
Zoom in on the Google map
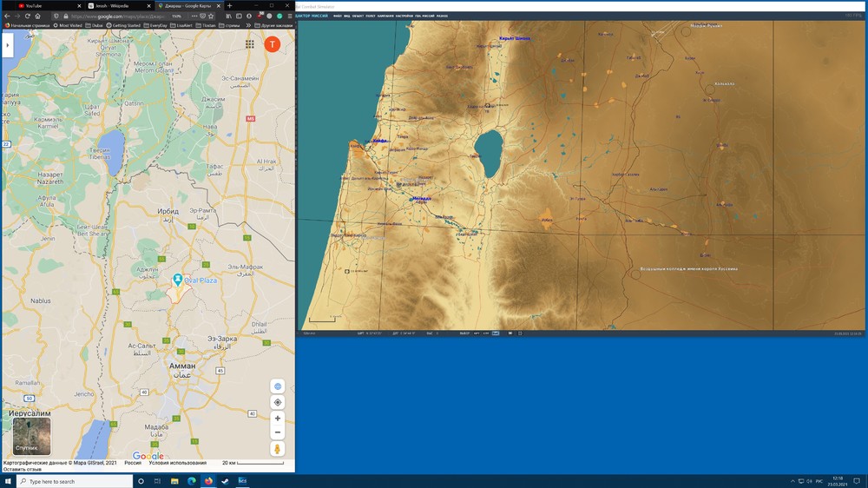click(x=278, y=418)
